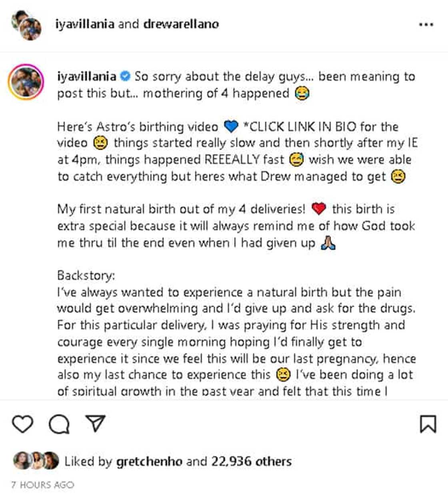Click the laughing-crying emoji after 'happened'
Image resolution: width=448 pixels, height=502 pixels.
(x=302, y=94)
